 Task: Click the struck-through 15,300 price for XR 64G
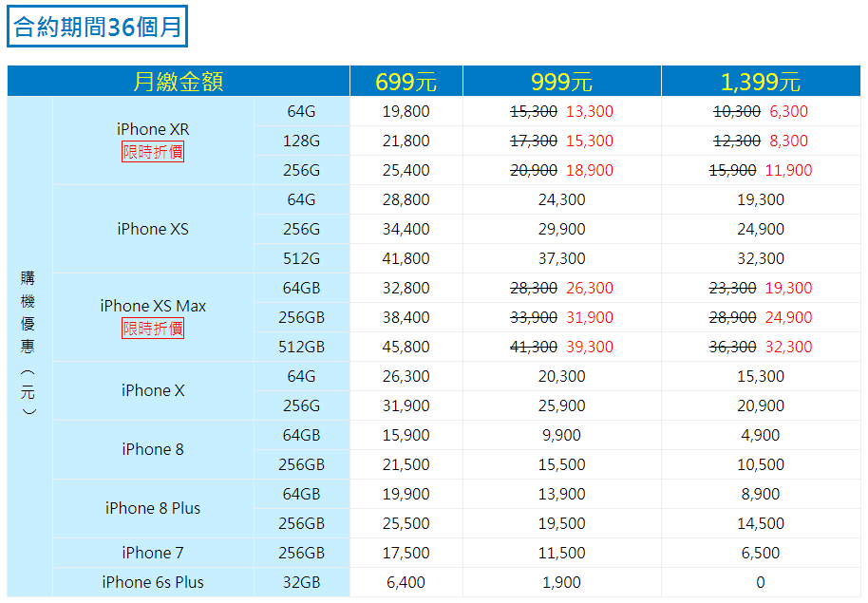[x=534, y=111]
